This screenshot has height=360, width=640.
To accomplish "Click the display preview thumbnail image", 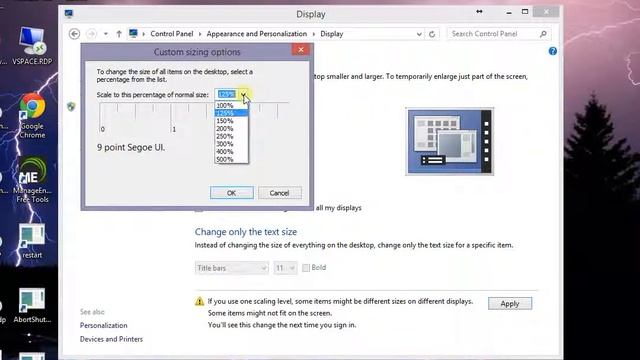I will pos(449,142).
